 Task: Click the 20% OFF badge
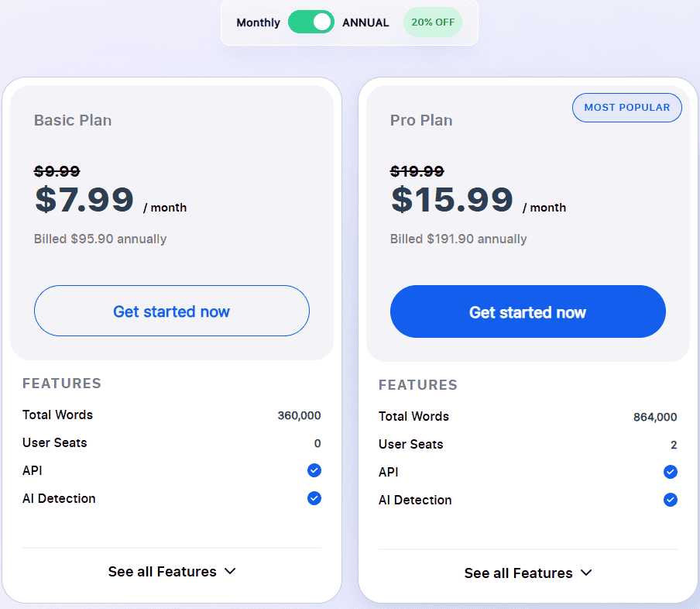click(x=433, y=22)
